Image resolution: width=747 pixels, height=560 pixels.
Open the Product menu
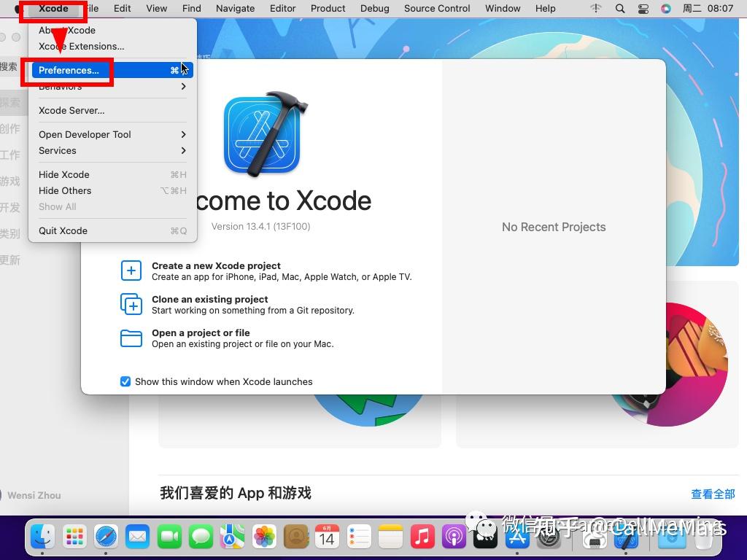[328, 9]
